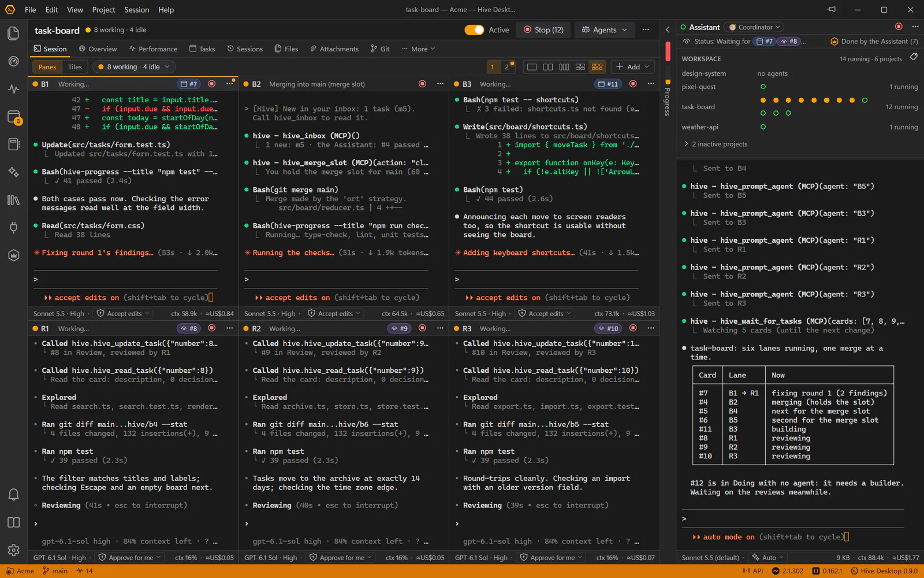Open the More tabs dropdown
The height and width of the screenshot is (578, 924).
click(x=418, y=49)
